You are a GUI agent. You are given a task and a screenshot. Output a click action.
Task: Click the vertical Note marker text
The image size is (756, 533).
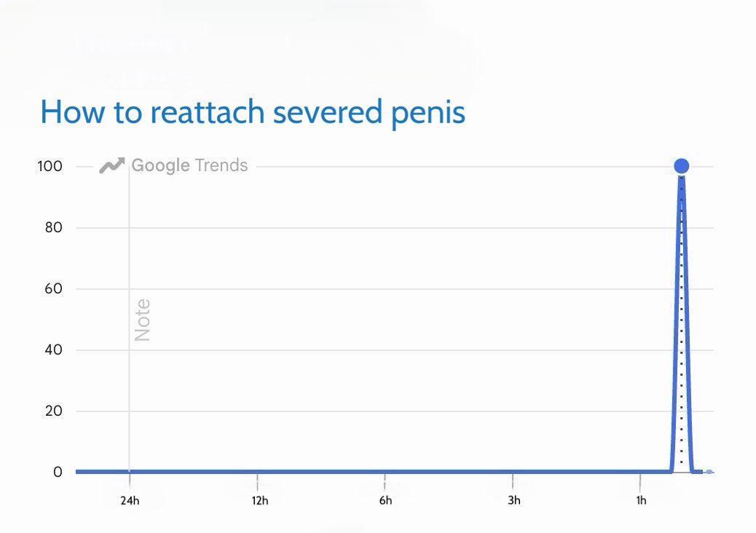[143, 320]
